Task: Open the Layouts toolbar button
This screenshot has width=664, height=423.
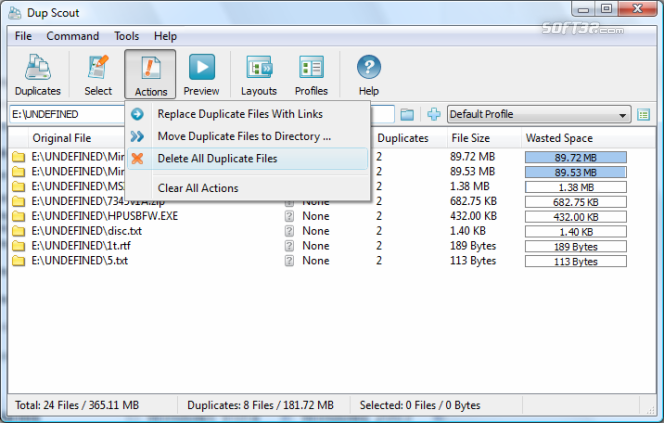Action: coord(259,75)
